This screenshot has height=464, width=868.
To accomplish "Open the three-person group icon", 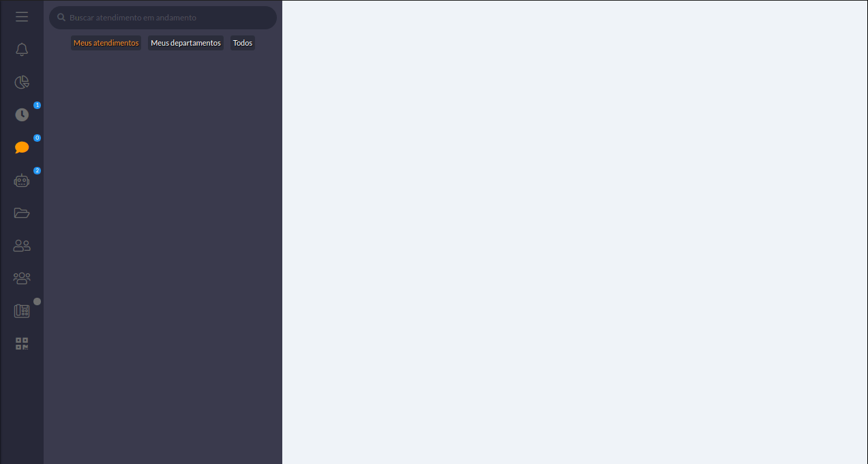I will (22, 278).
